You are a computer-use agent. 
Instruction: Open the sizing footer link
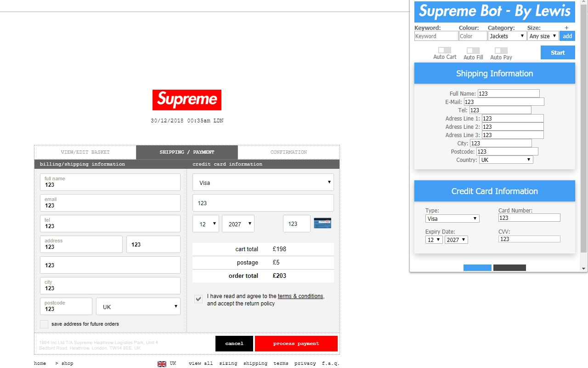[228, 363]
